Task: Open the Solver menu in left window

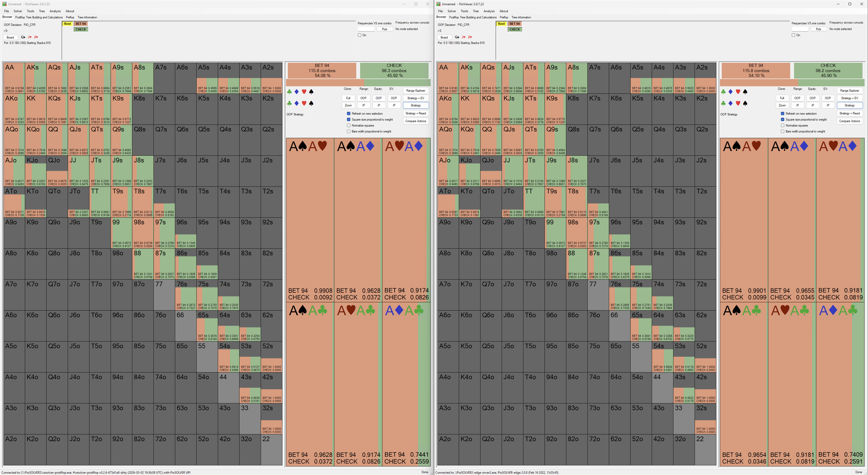Action: click(x=18, y=11)
